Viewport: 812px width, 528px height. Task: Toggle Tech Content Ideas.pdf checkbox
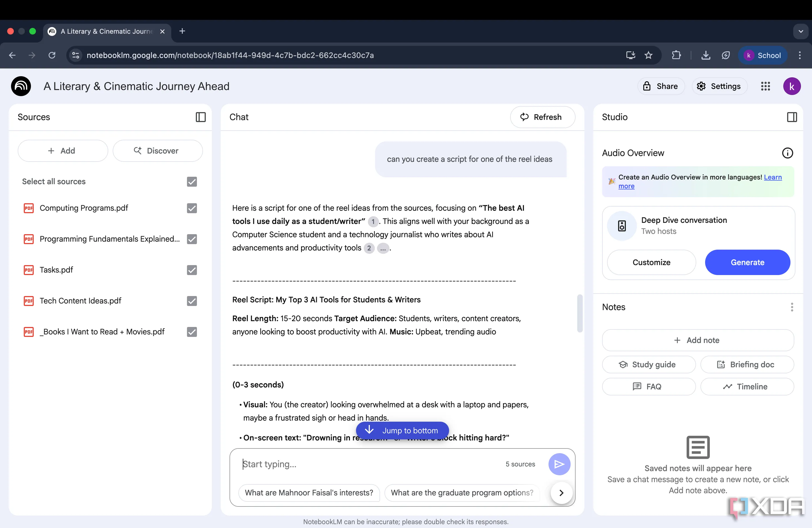click(x=192, y=301)
